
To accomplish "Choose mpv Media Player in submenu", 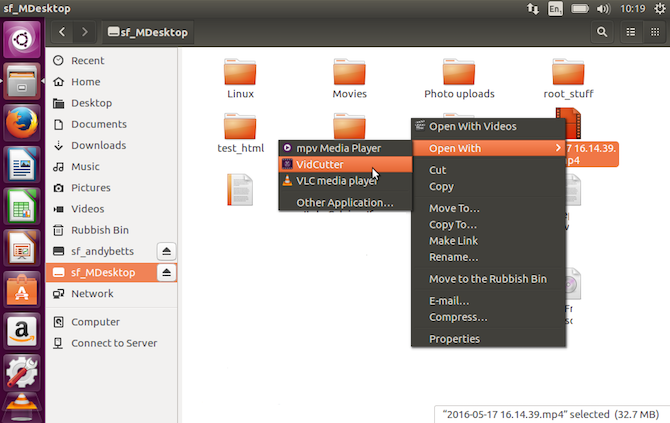I will tap(345, 148).
